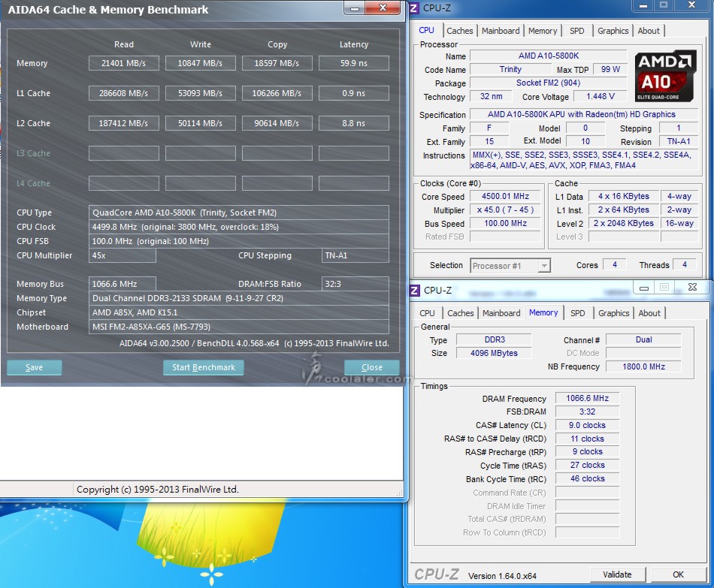Click the CPU-Z Name field 'AMD A10-5800K'
Screen dimensions: 714x588
coord(548,56)
